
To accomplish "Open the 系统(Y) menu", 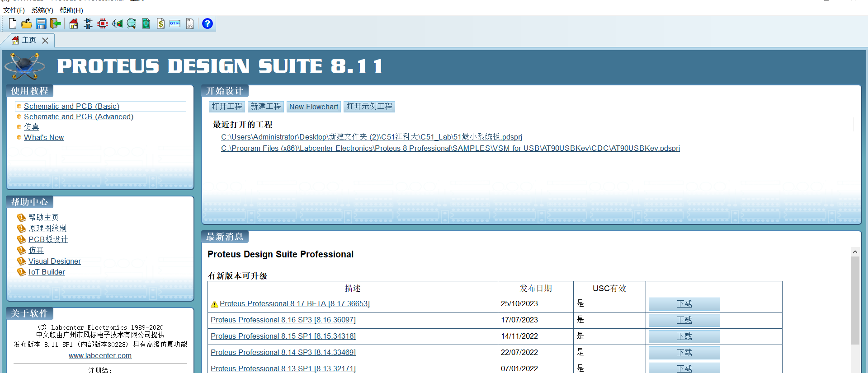I will (x=42, y=10).
